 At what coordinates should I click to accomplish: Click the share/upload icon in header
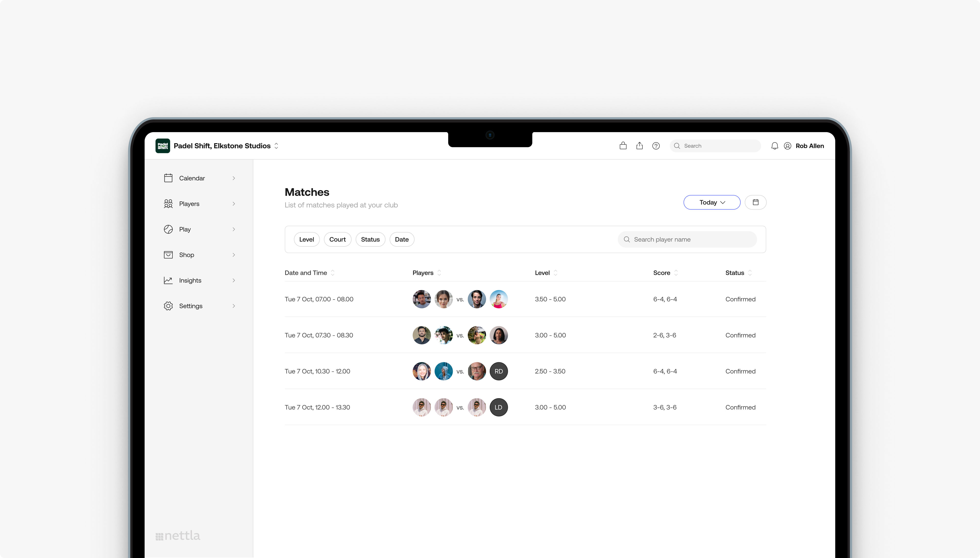tap(639, 146)
